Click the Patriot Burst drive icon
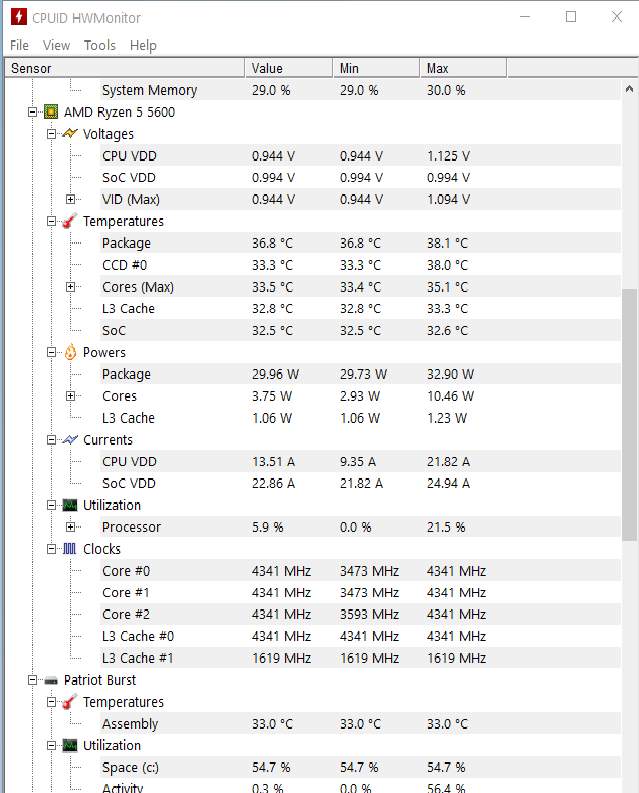The width and height of the screenshot is (639, 793). coord(51,680)
